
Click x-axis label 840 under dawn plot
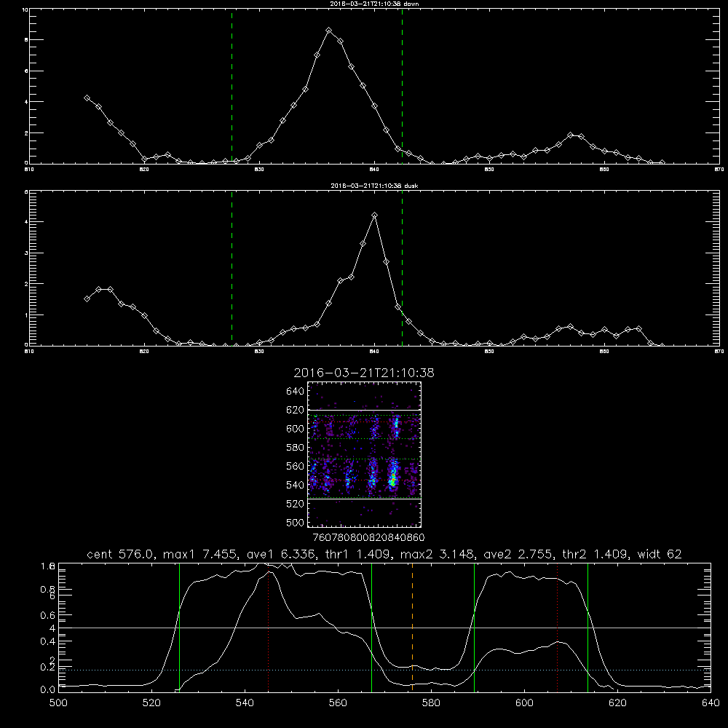click(x=375, y=170)
